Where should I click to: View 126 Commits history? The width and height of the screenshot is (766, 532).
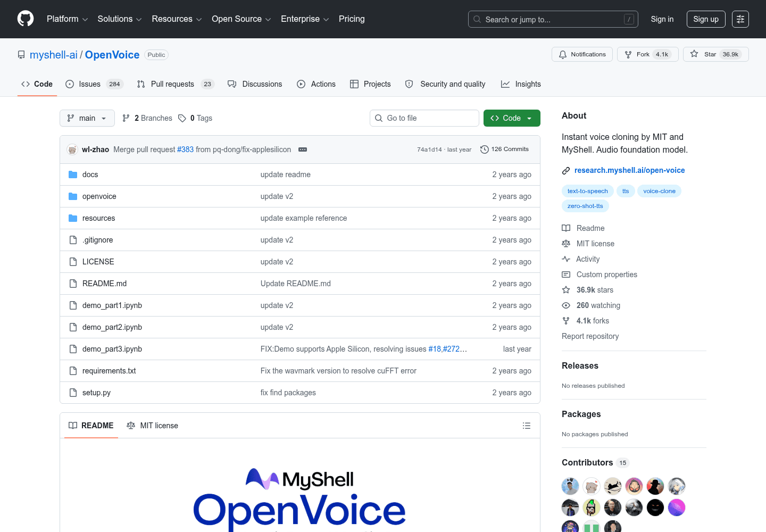[x=504, y=149]
